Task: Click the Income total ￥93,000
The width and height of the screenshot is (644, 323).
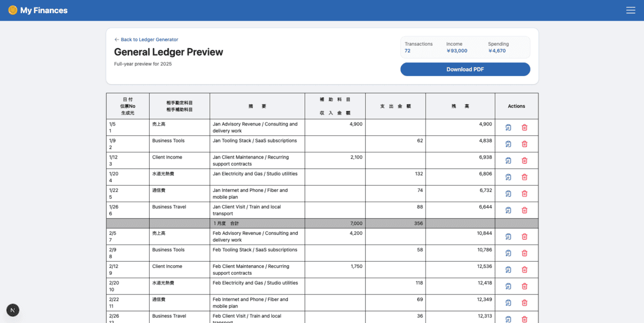Action: pyautogui.click(x=456, y=51)
